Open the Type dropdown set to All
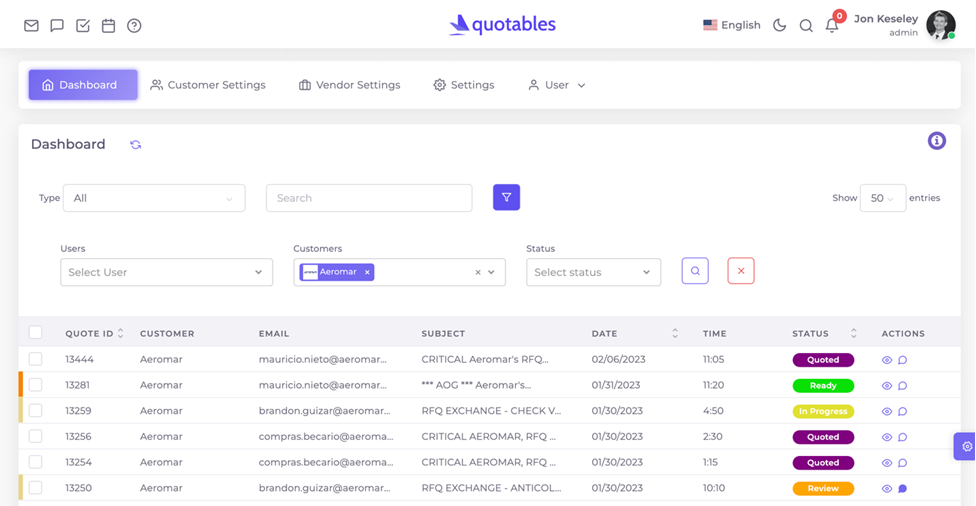Viewport: 976px width, 506px height. pyautogui.click(x=154, y=198)
